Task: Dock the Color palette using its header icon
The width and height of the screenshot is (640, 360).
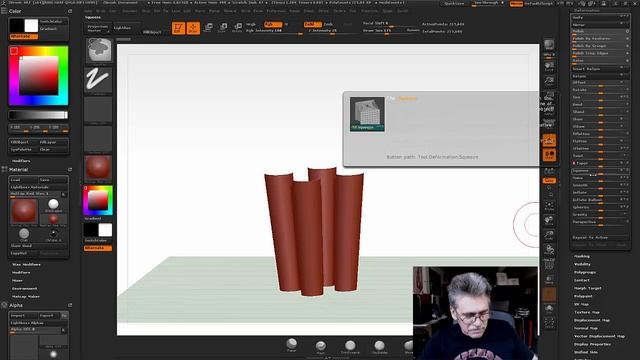Action: (x=70, y=11)
